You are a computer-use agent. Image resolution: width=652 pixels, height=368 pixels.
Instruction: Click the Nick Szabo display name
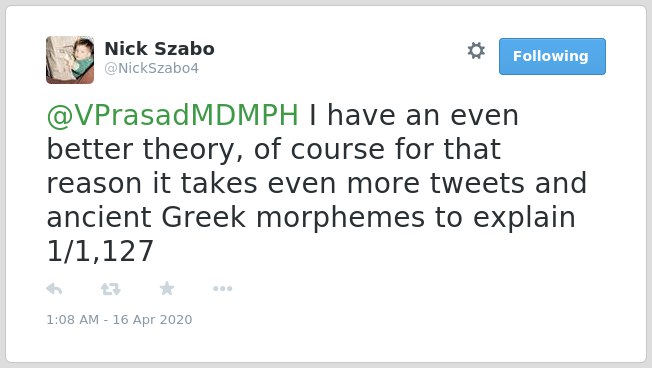click(159, 49)
